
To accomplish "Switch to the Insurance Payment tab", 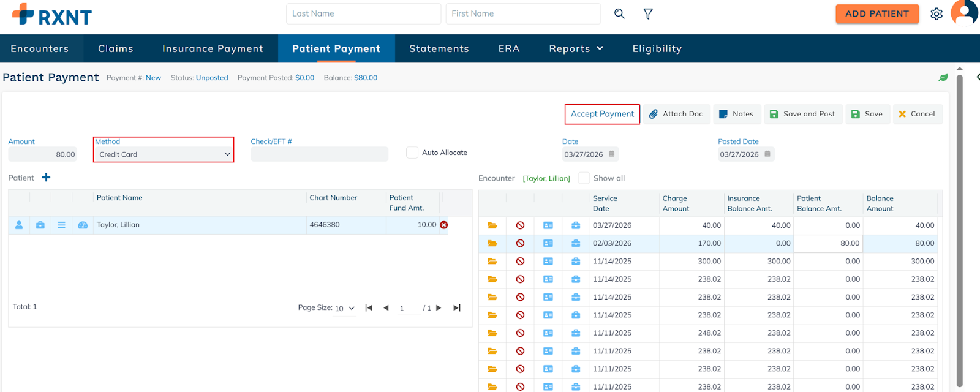I will tap(213, 48).
